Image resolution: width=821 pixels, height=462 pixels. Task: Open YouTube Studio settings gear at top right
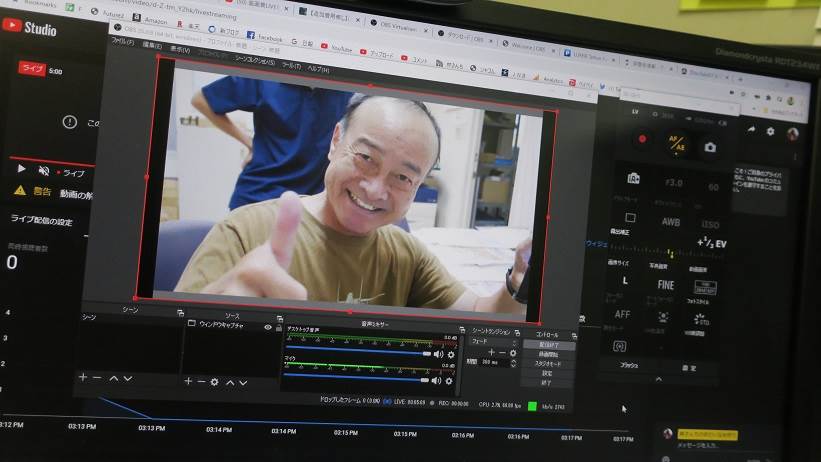click(x=770, y=131)
